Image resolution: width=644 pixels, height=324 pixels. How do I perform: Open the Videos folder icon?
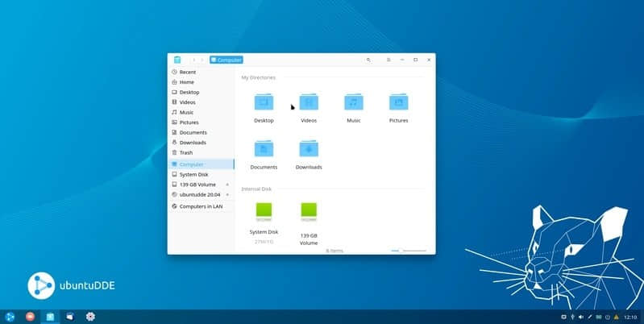click(309, 103)
